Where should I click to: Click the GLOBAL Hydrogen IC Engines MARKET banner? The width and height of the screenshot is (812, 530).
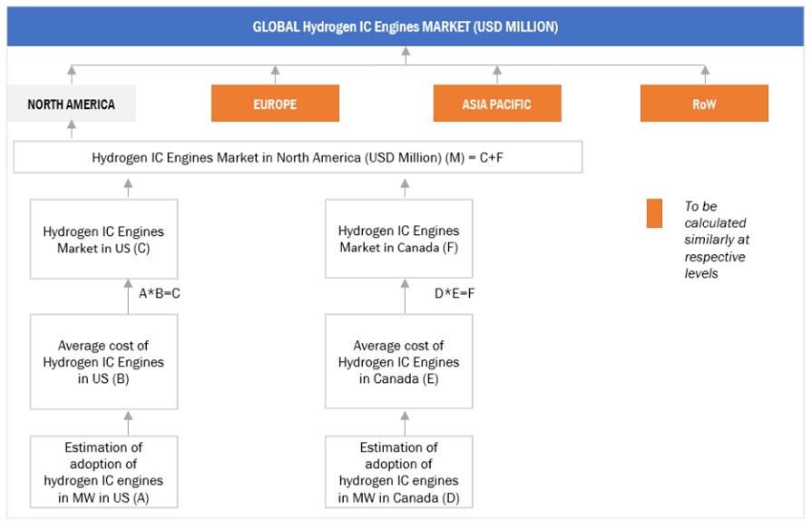[x=405, y=26]
